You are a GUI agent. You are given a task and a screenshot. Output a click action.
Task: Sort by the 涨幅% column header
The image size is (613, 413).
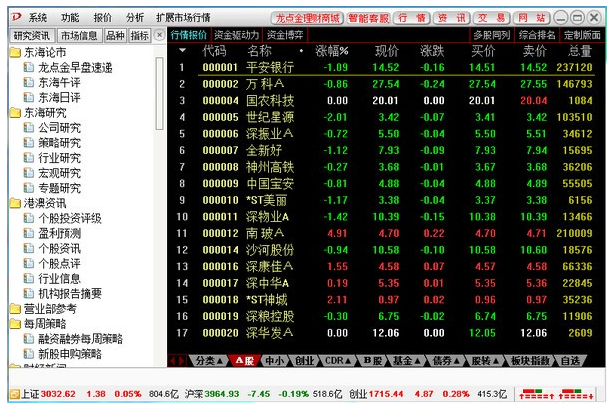pyautogui.click(x=332, y=51)
